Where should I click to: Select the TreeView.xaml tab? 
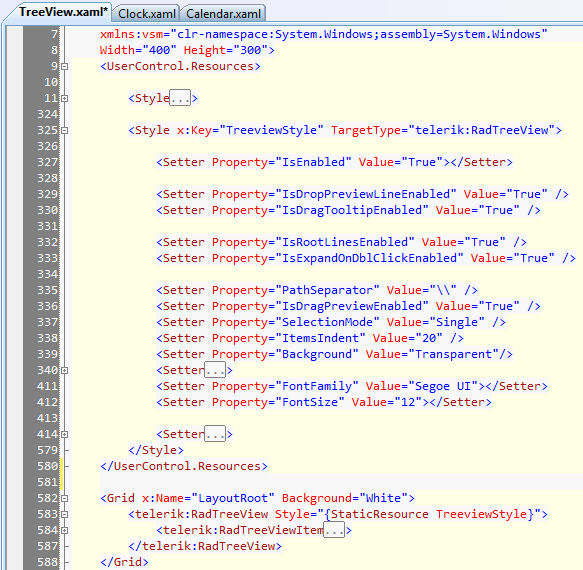coord(63,12)
